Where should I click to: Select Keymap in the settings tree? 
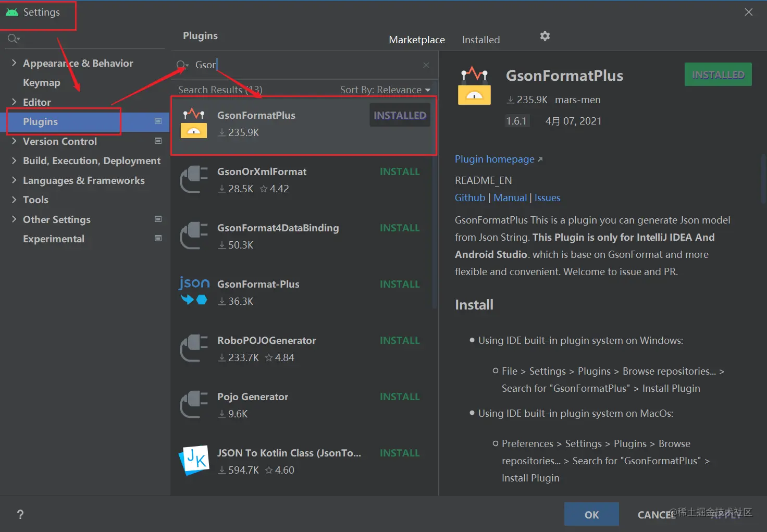pos(42,82)
